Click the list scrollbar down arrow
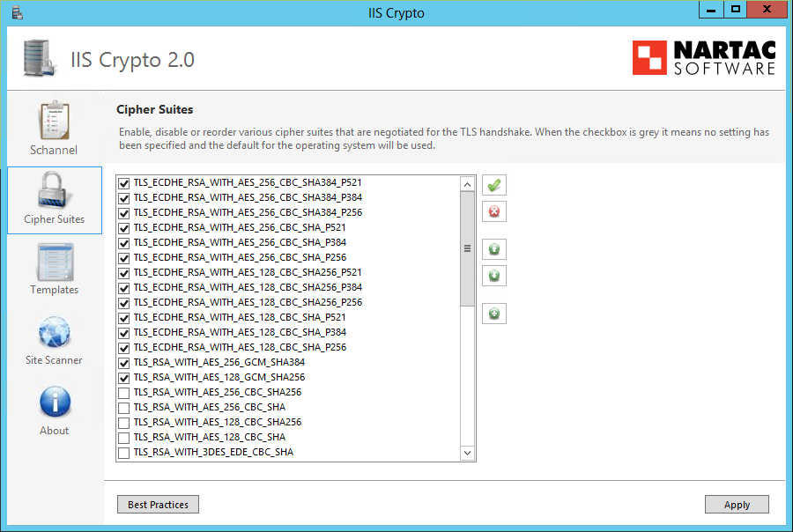 467,453
